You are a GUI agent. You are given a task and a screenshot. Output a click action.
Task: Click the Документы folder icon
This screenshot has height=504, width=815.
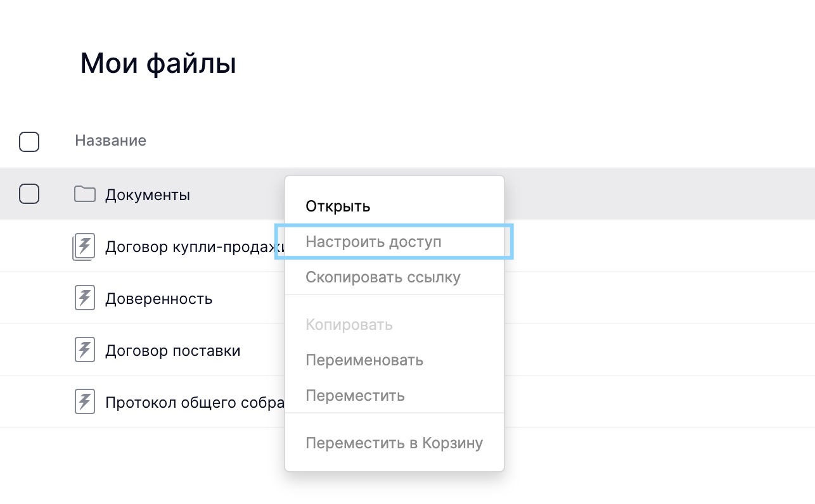pyautogui.click(x=84, y=194)
